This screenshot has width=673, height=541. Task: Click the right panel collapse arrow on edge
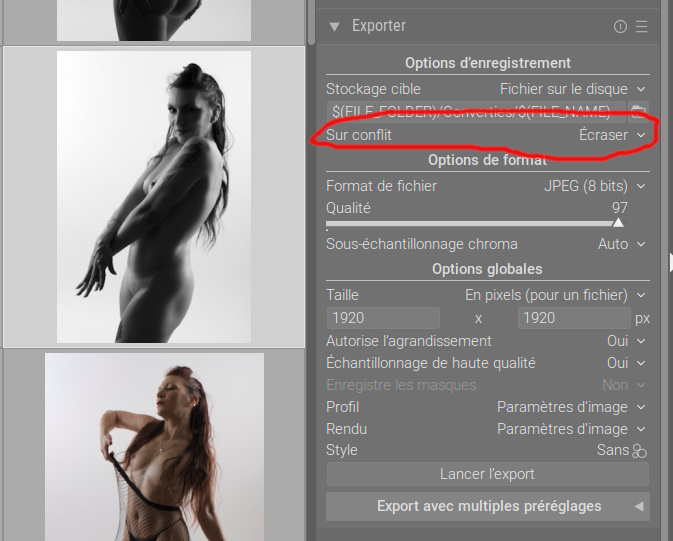[669, 262]
